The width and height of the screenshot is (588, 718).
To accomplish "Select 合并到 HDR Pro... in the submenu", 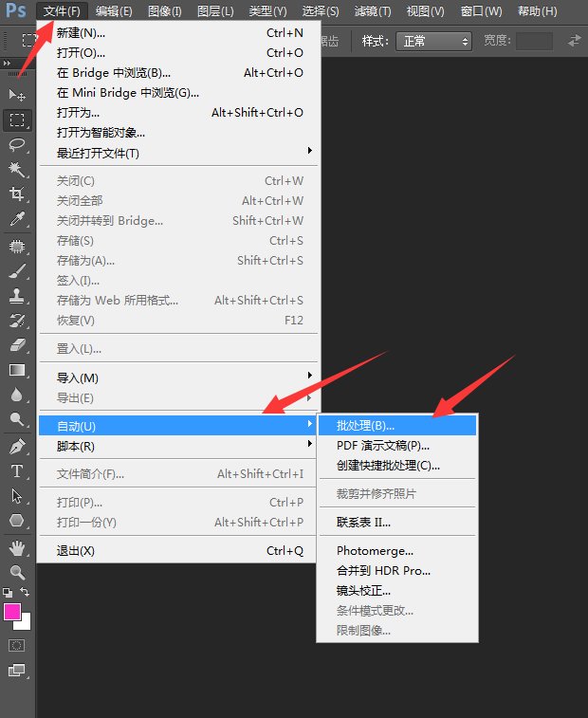I will pyautogui.click(x=397, y=571).
